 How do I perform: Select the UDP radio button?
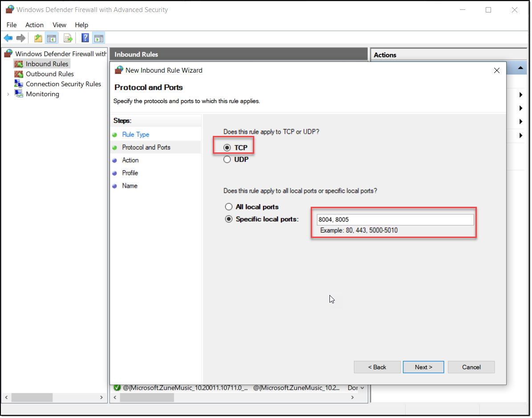pos(227,159)
